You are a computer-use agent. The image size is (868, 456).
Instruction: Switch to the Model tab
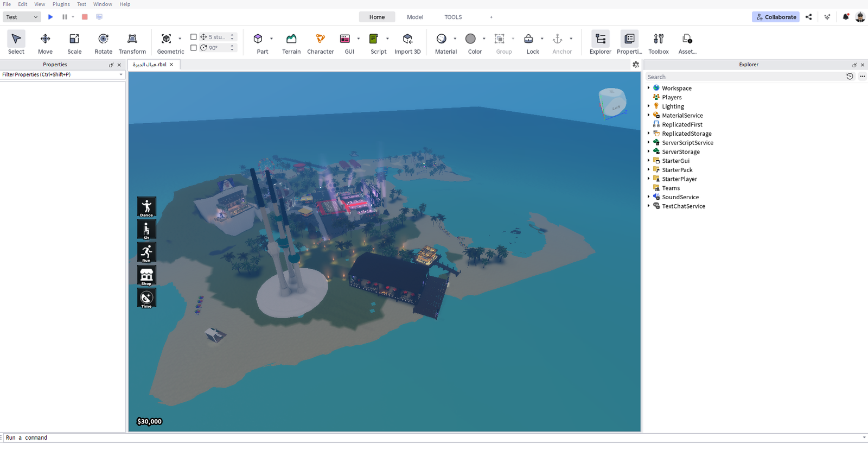[415, 17]
